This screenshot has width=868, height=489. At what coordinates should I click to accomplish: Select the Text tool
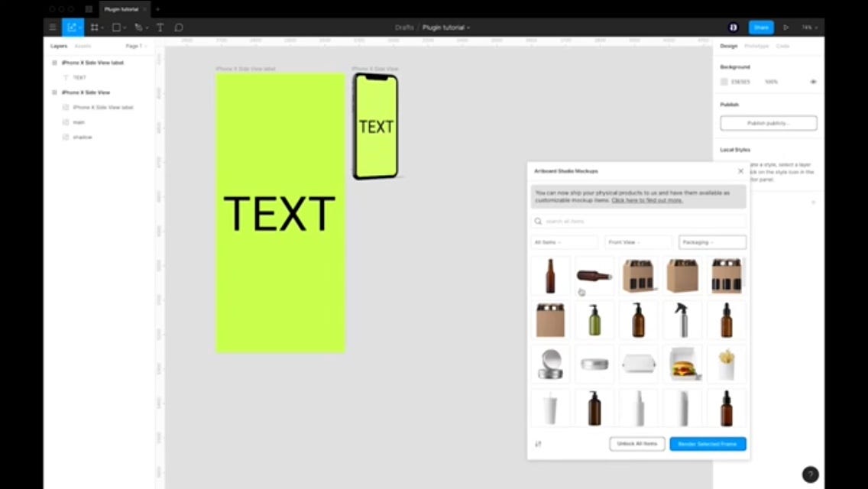160,27
